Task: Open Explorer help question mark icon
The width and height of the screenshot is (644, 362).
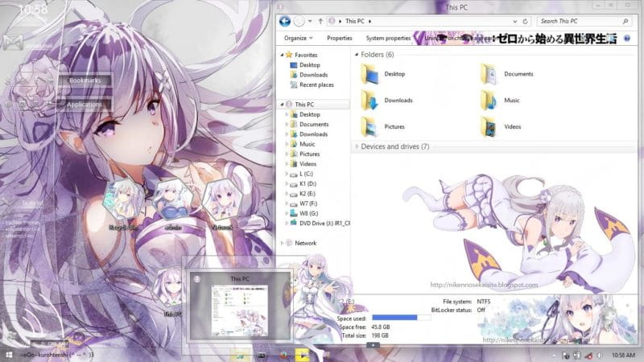Action: [x=627, y=38]
